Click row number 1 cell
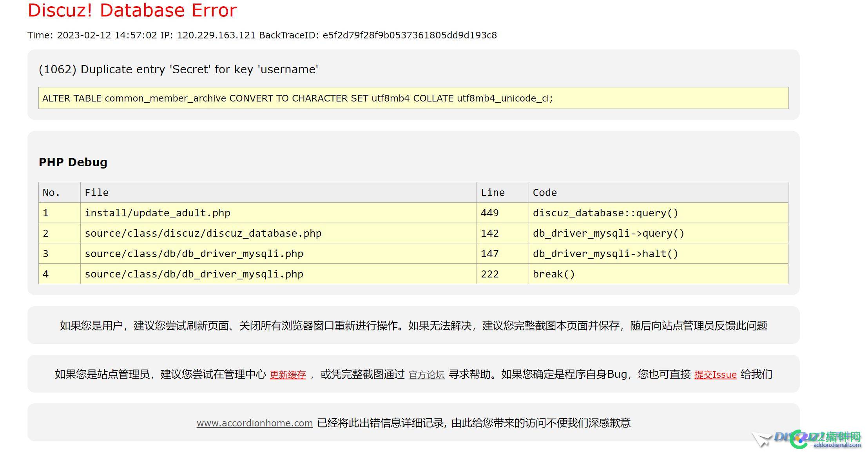 (x=60, y=213)
